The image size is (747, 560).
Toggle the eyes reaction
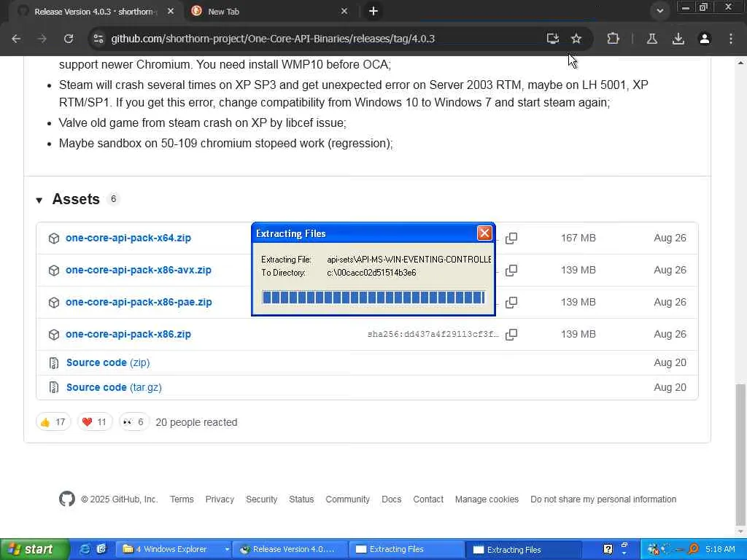point(133,422)
